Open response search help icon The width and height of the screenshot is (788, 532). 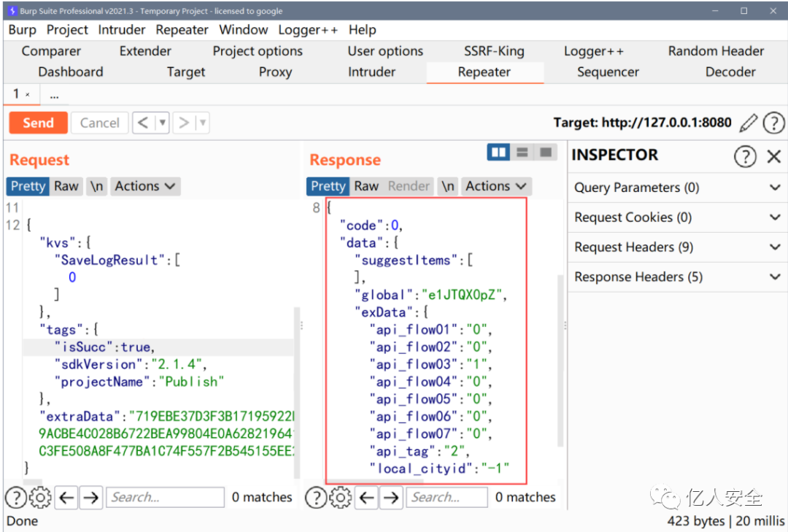click(316, 497)
